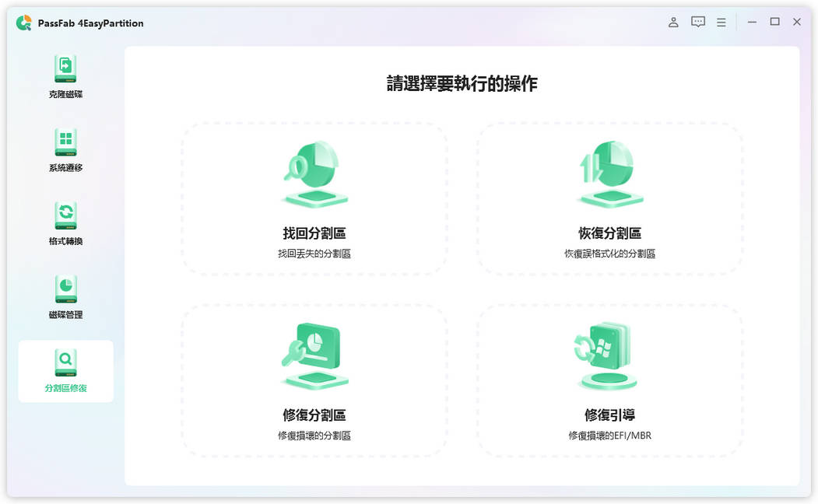
Task: Click the magnifier pie icon above 找回分割區
Action: click(x=314, y=171)
